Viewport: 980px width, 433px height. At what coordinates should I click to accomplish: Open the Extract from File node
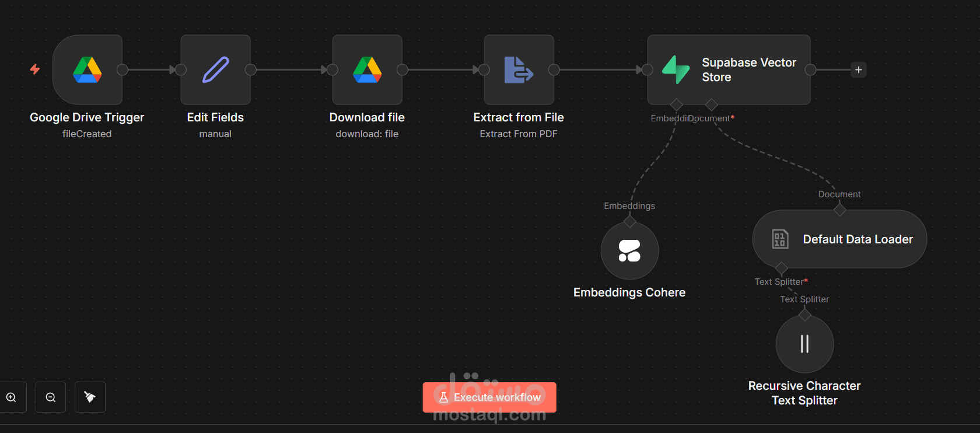[519, 69]
